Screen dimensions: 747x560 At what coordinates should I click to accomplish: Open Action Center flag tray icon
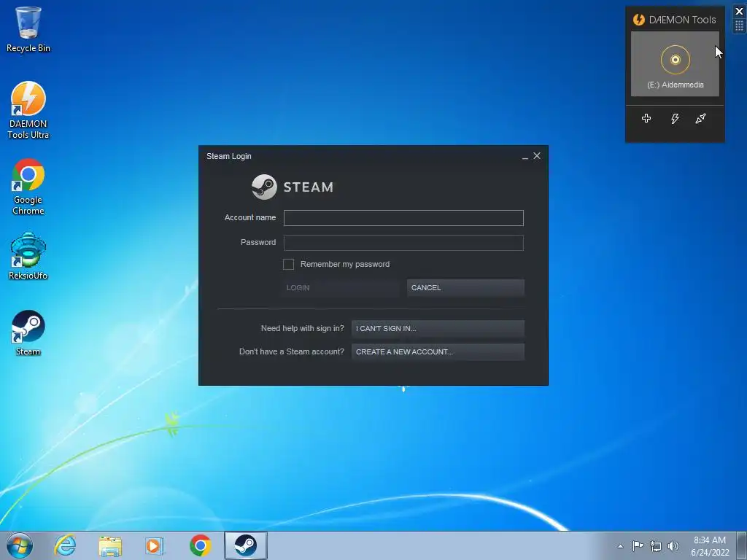tap(638, 545)
